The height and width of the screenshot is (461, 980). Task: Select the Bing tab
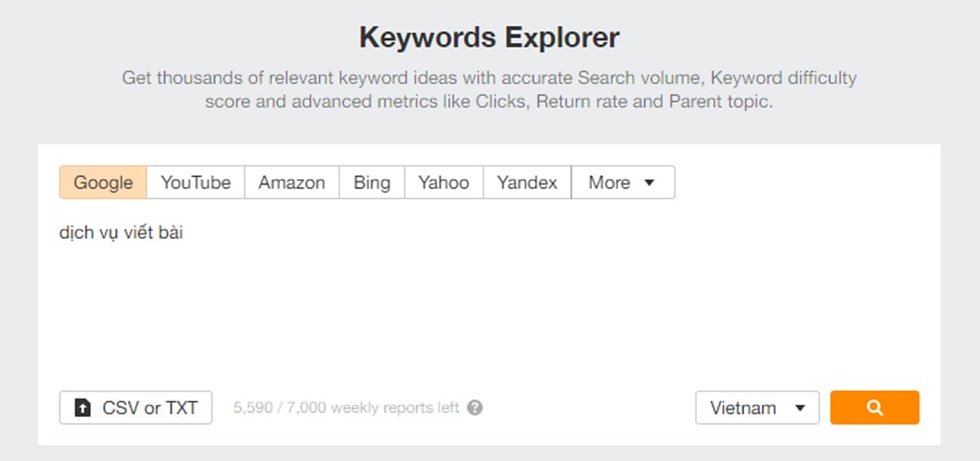[372, 183]
